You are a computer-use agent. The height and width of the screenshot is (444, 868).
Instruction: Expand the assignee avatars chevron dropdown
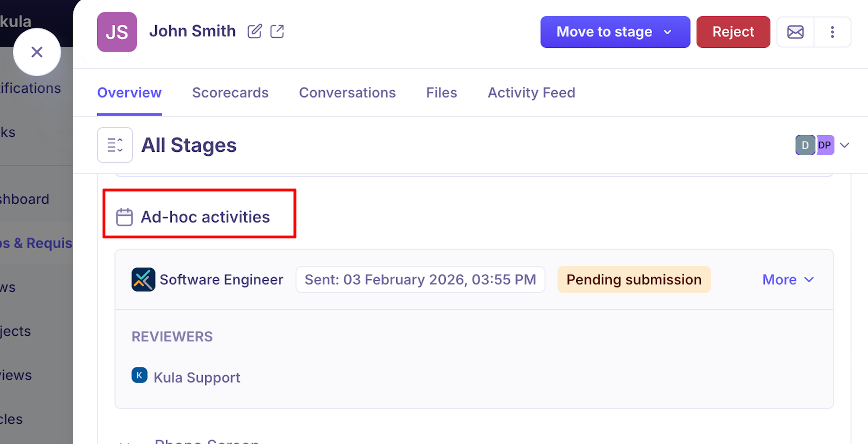[845, 145]
